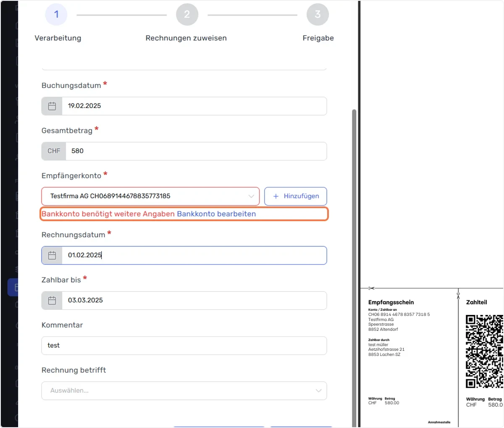504x428 pixels.
Task: Open the Buchungsdatum calendar icon
Action: tap(52, 106)
